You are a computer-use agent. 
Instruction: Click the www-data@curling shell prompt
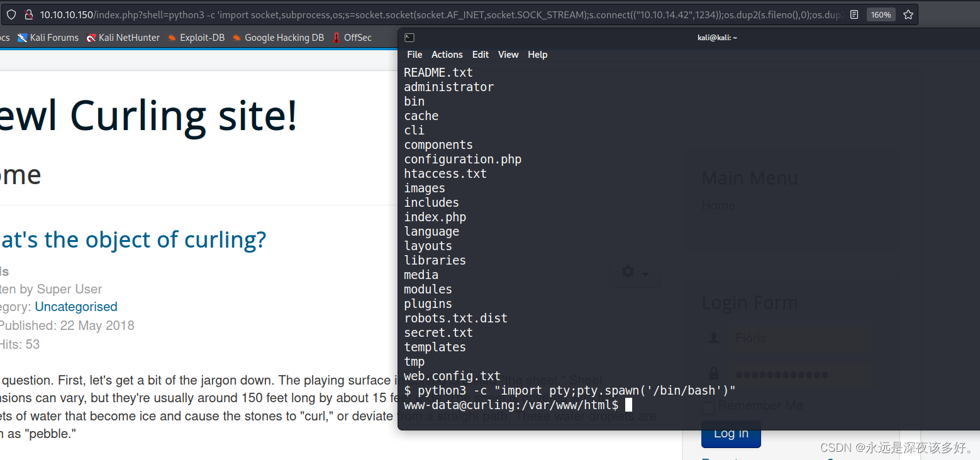click(511, 405)
